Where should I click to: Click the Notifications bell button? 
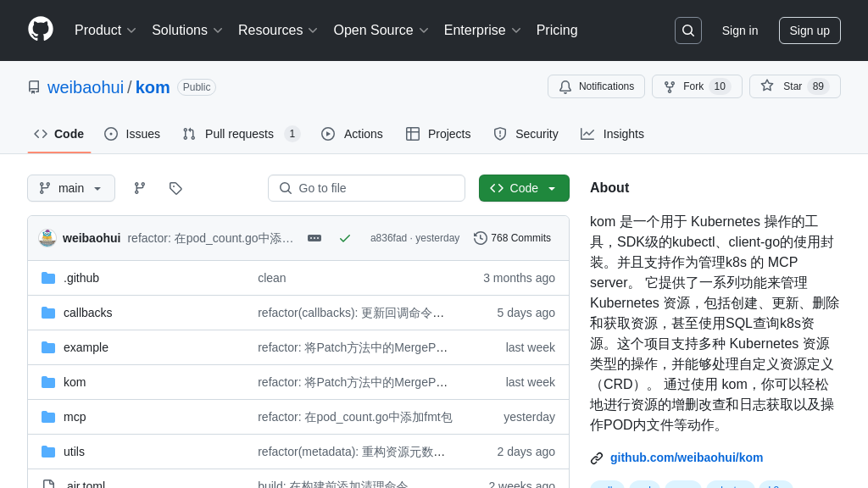point(596,86)
